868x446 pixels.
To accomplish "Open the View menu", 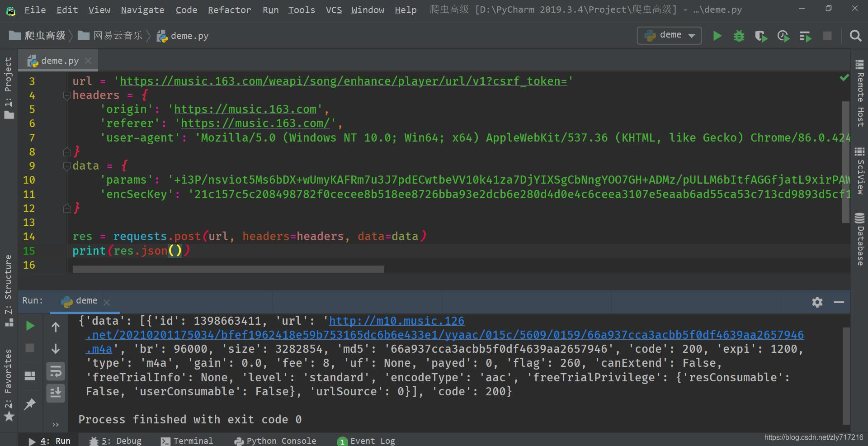I will pyautogui.click(x=99, y=10).
